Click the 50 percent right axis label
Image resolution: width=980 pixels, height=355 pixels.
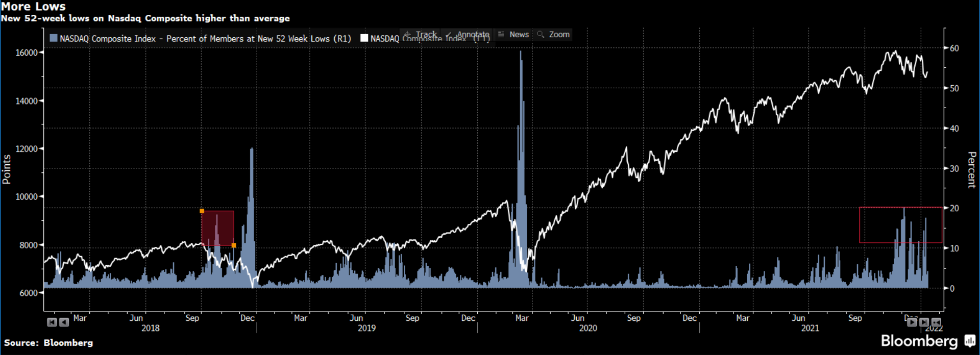tap(954, 88)
